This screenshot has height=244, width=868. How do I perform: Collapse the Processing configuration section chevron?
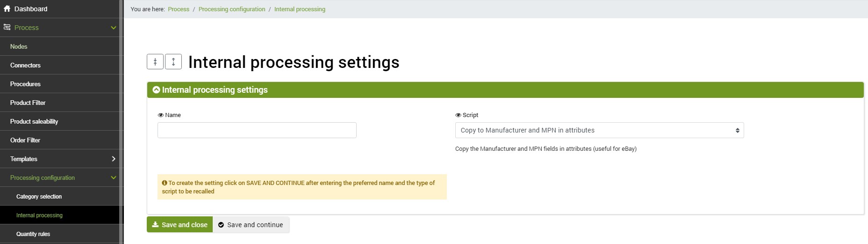pos(113,177)
